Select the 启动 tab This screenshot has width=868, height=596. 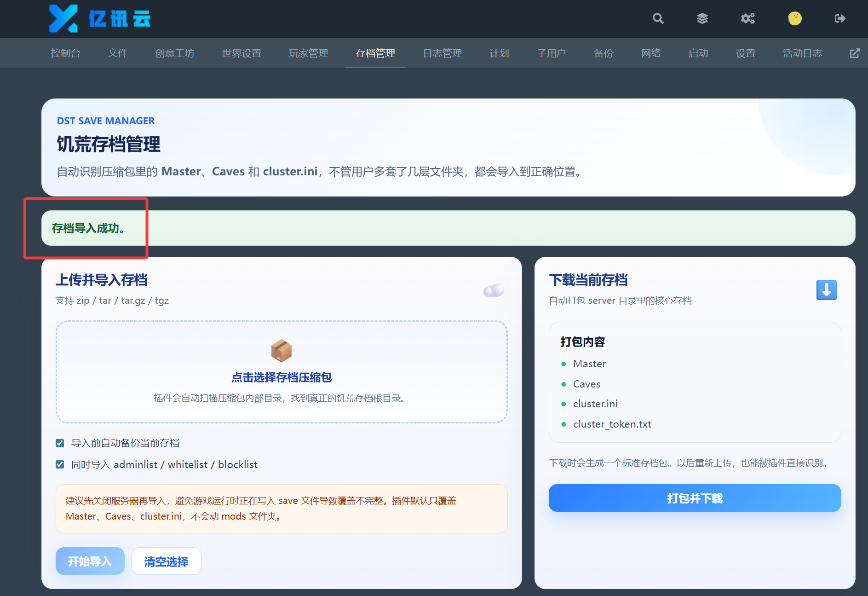[x=698, y=53]
